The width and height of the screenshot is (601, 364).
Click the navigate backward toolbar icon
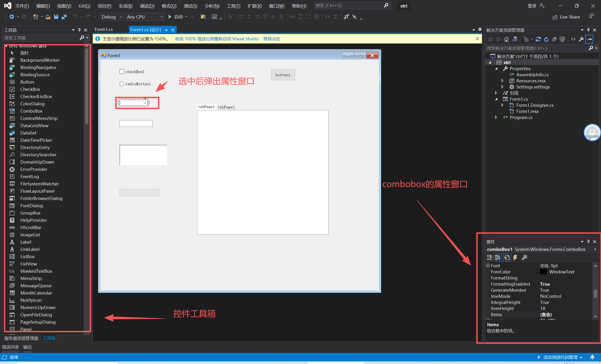[x=12, y=17]
